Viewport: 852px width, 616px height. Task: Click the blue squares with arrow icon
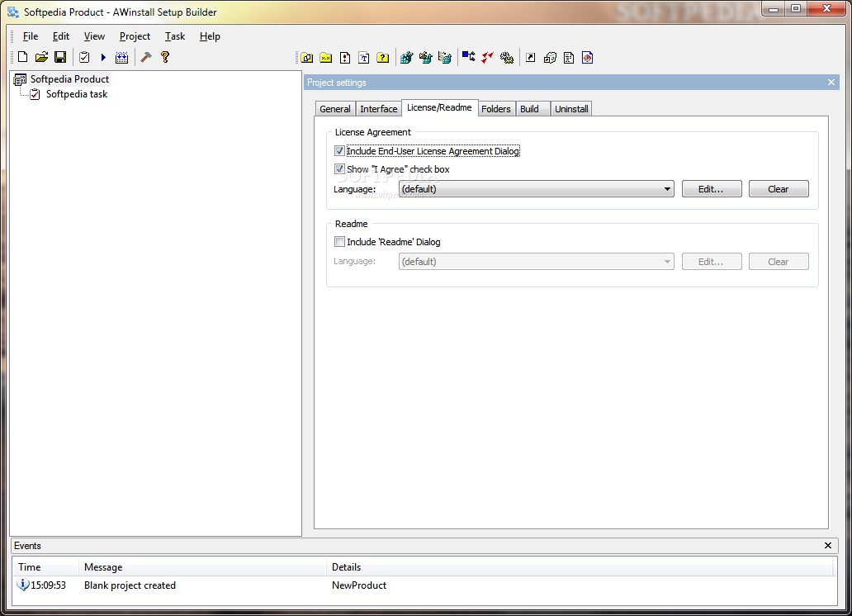468,57
